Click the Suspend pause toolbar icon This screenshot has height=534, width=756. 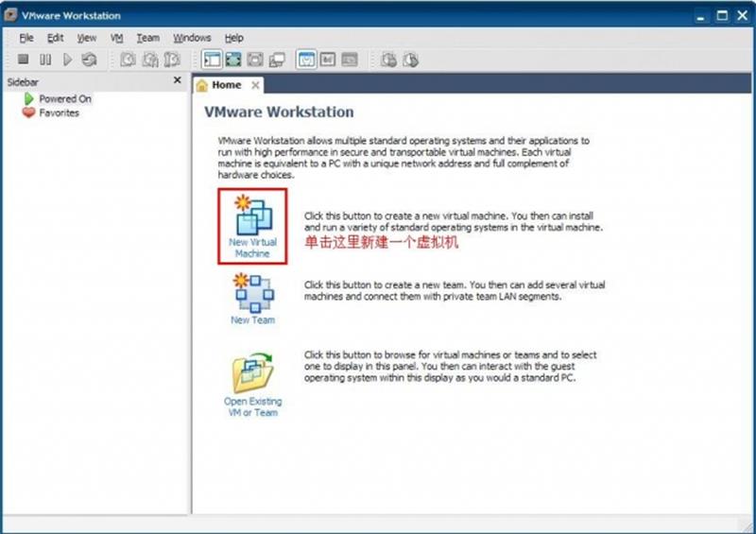point(45,60)
